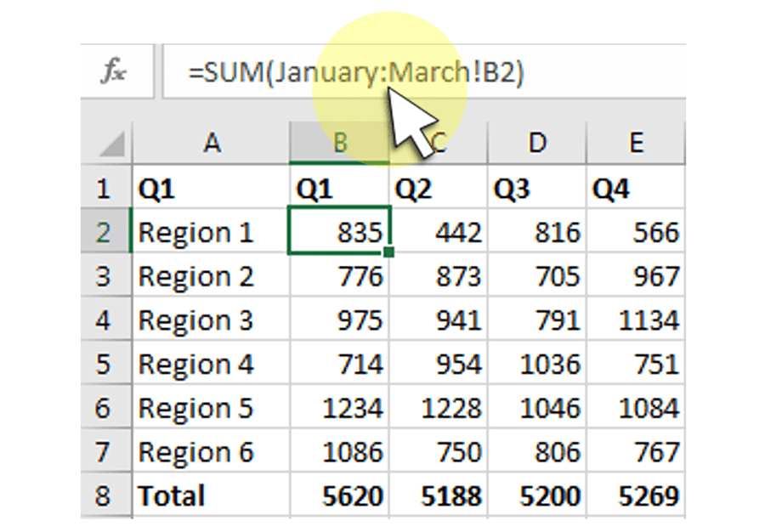
Task: Select row 1 header
Action: [105, 188]
